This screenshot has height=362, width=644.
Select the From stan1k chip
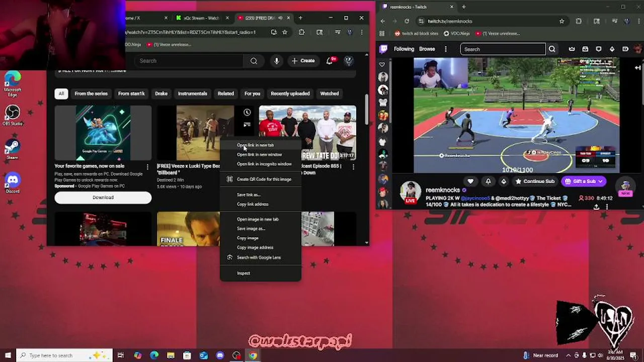point(131,94)
